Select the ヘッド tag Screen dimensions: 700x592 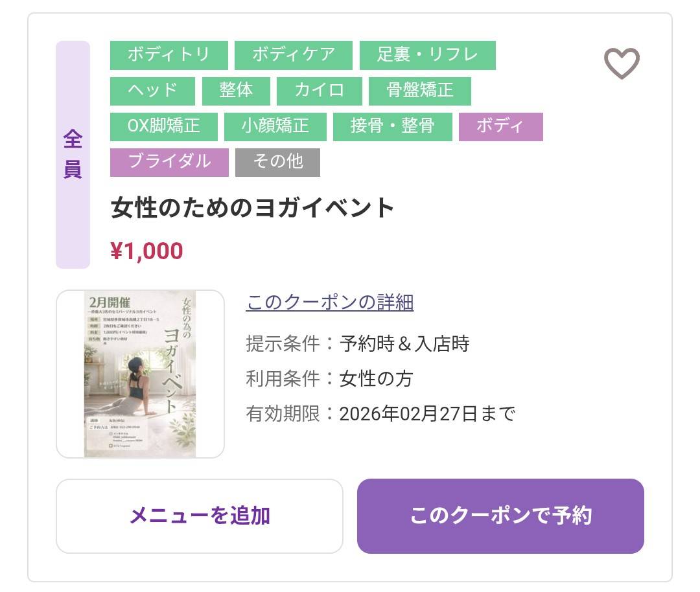click(x=154, y=91)
